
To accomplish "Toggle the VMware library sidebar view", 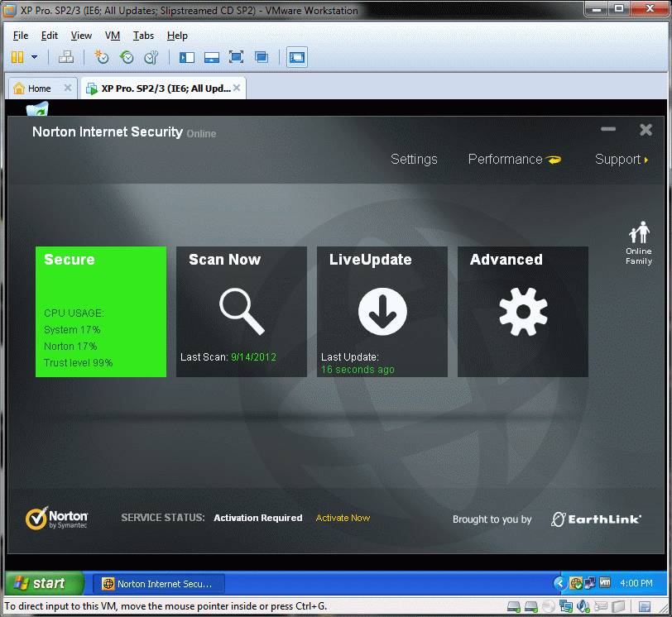I will click(187, 57).
